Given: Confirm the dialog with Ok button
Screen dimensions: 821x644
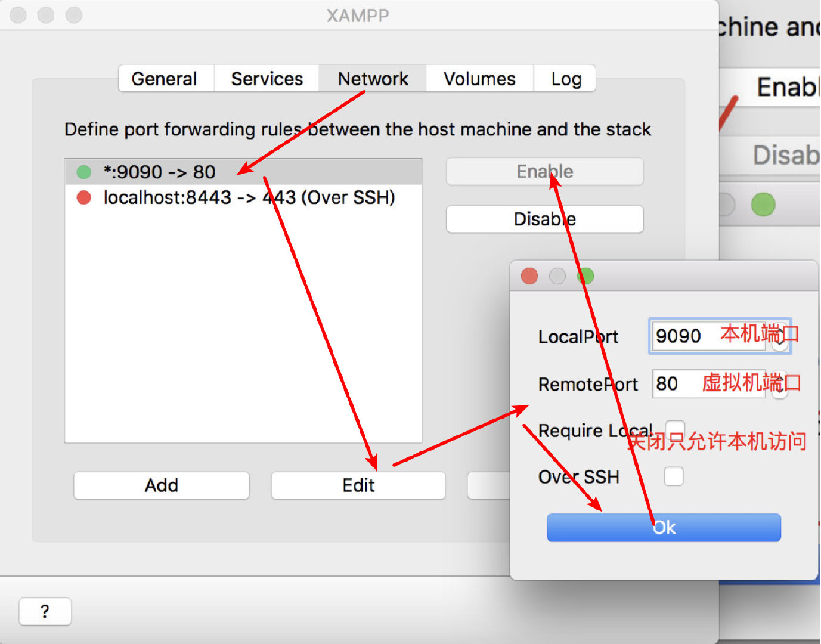Looking at the screenshot, I should (x=664, y=528).
